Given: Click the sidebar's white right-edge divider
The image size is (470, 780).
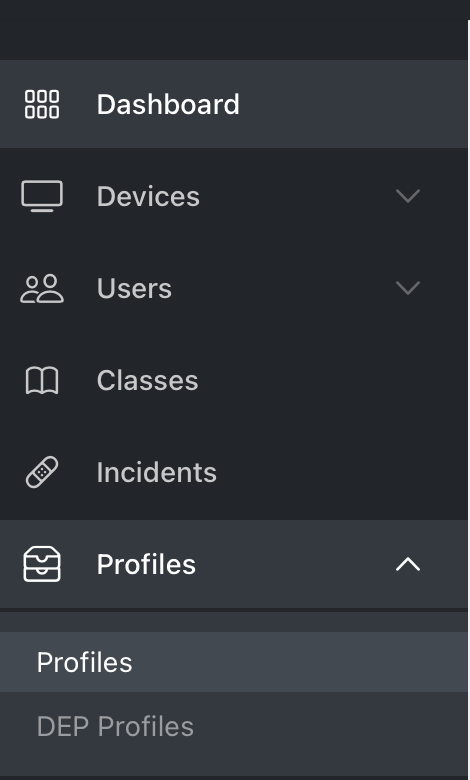Looking at the screenshot, I should click(x=469, y=398).
